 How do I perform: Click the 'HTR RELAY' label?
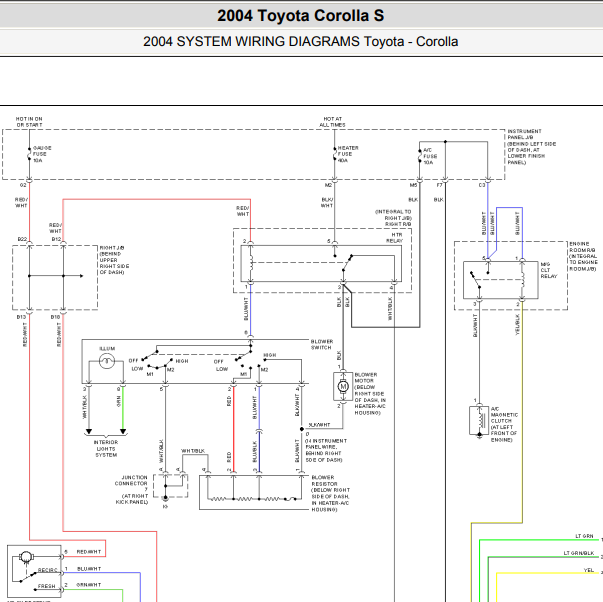pyautogui.click(x=395, y=238)
